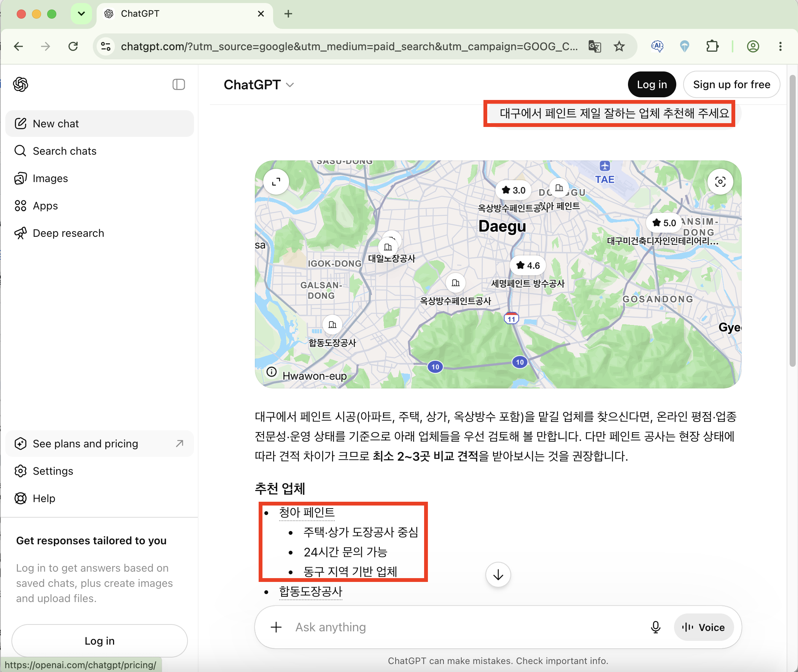Expand the map to fullscreen
798x672 pixels.
(x=276, y=182)
